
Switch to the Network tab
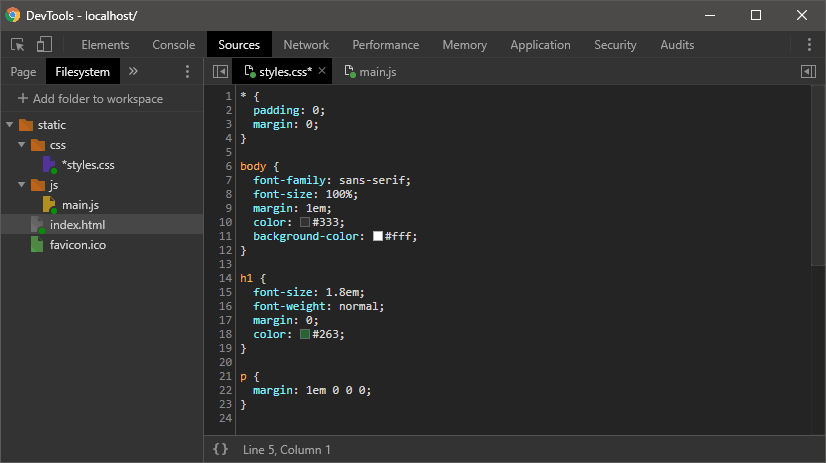pyautogui.click(x=306, y=45)
